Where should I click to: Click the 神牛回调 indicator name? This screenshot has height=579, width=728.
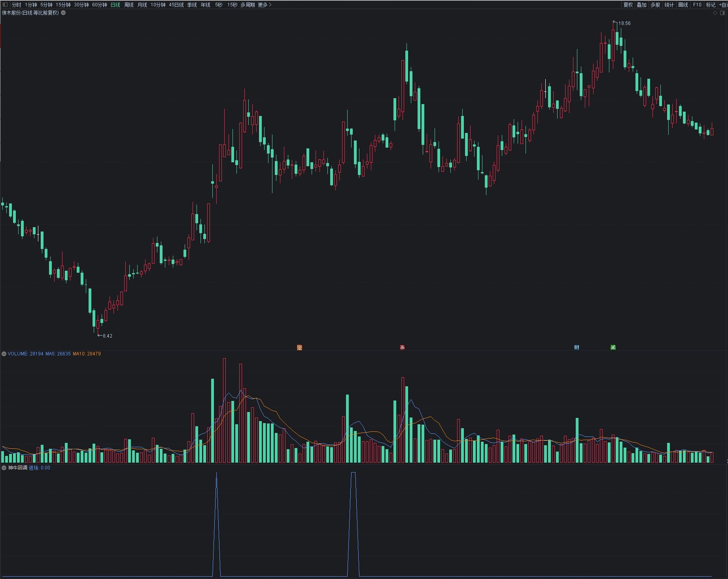pos(18,468)
